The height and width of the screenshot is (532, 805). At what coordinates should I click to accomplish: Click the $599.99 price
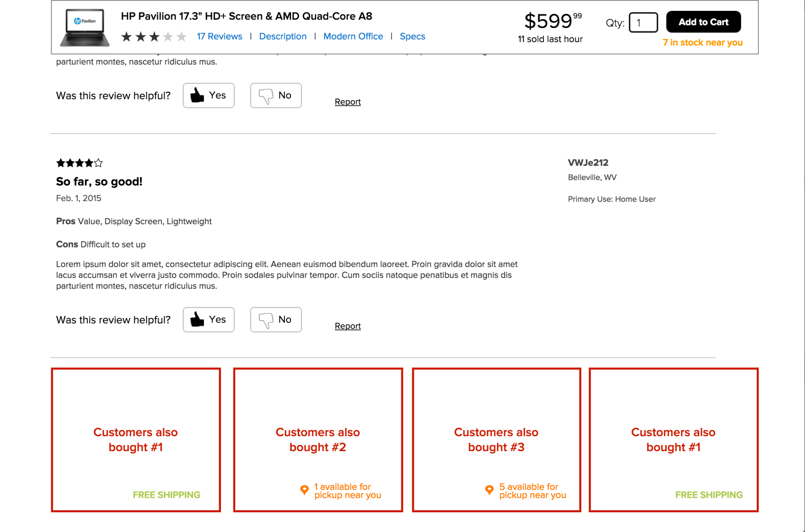[x=553, y=21]
